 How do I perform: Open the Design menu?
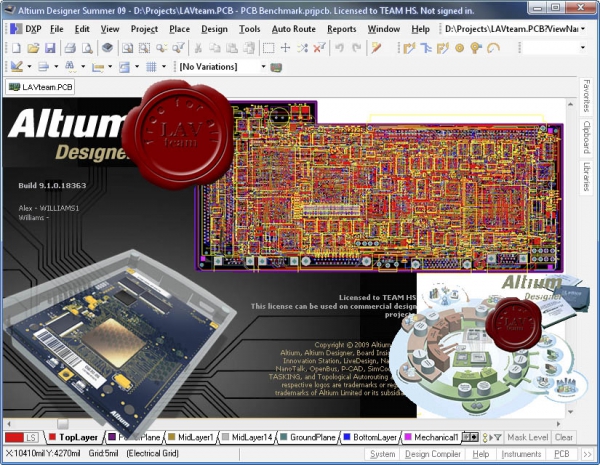click(214, 29)
